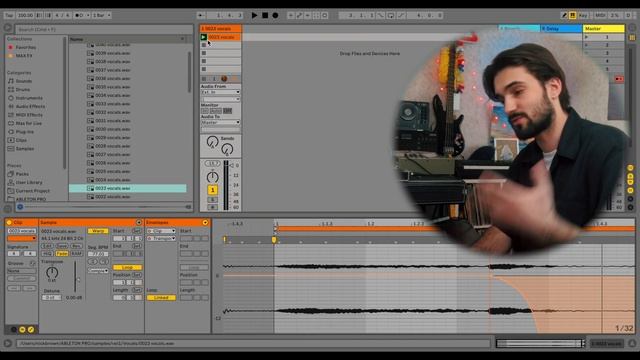Viewport: 640px width, 360px height.
Task: Select highlighted 0023 vocals.wav file
Action: [128, 188]
